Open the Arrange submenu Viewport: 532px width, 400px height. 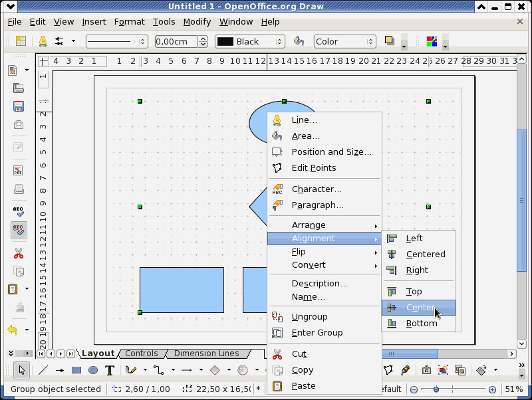tap(325, 225)
